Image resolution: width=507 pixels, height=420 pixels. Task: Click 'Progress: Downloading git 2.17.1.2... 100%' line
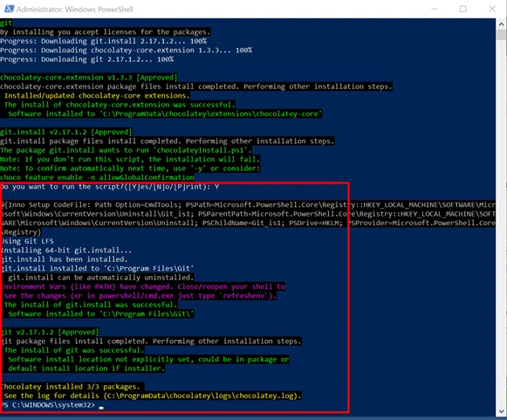click(x=86, y=59)
